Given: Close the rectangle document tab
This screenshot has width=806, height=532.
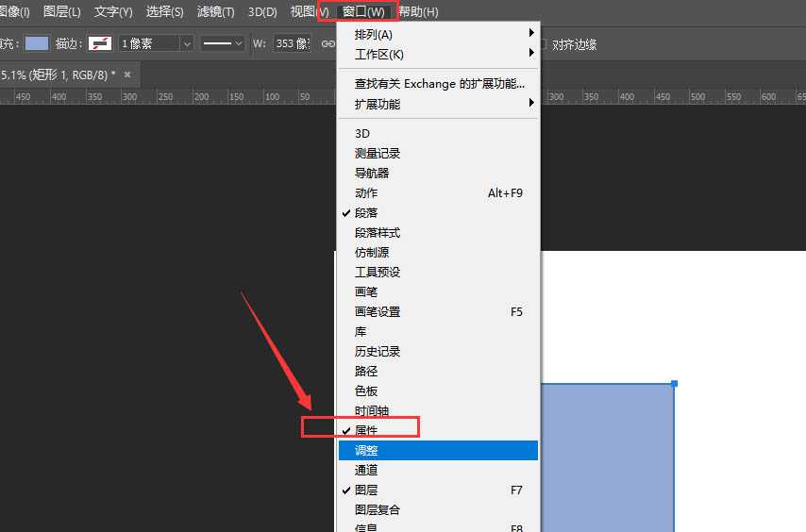Looking at the screenshot, I should (x=127, y=74).
